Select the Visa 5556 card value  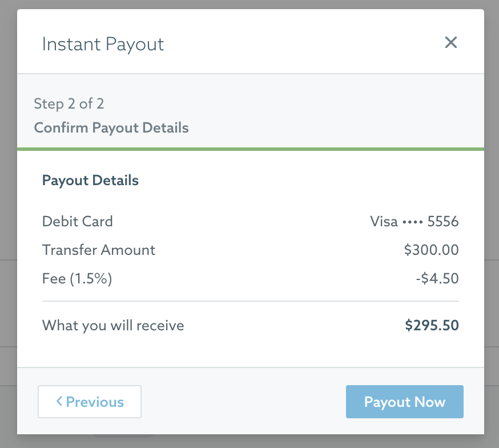click(414, 221)
